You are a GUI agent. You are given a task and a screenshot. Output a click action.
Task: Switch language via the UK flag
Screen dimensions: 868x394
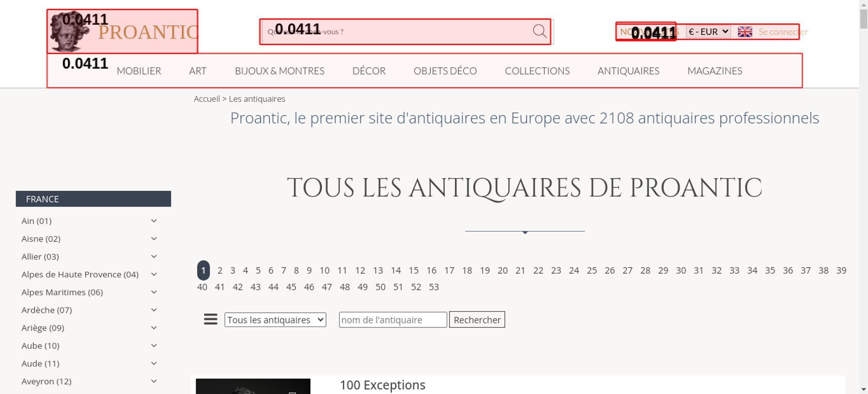click(745, 32)
